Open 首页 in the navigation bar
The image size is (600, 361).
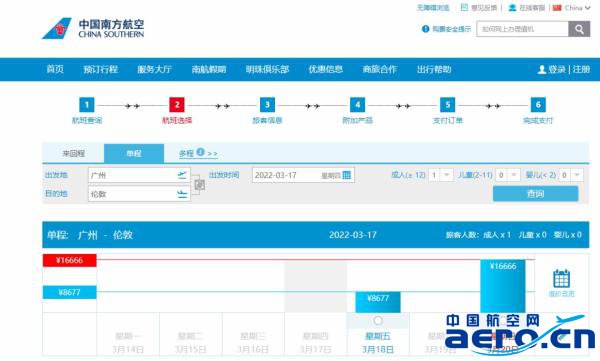point(55,69)
